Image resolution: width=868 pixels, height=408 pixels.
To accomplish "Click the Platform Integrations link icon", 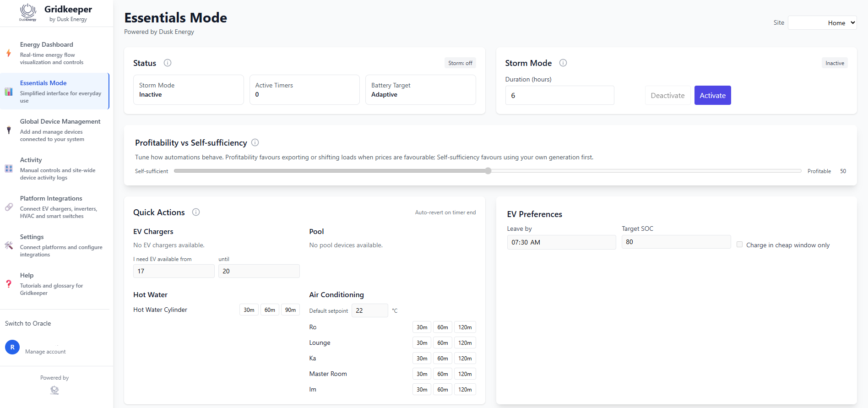I will [x=9, y=207].
